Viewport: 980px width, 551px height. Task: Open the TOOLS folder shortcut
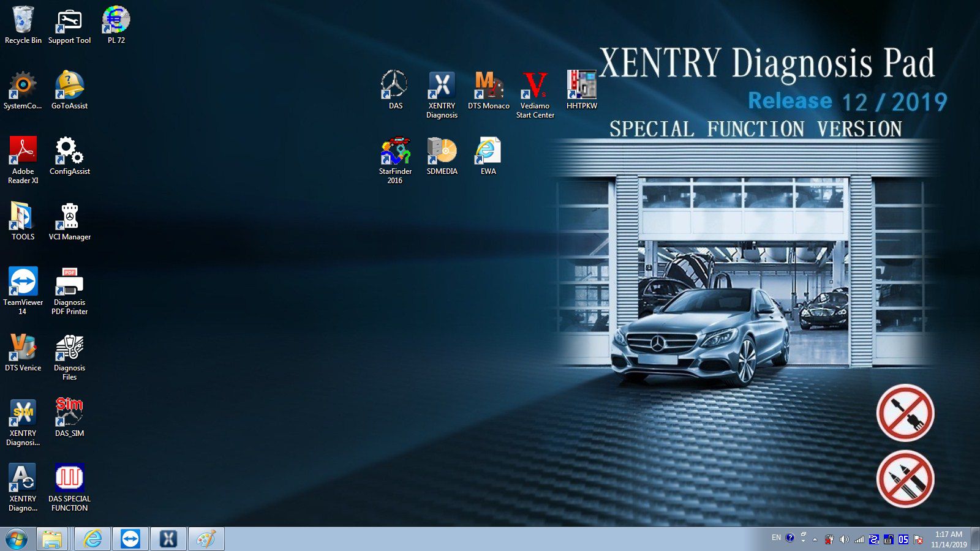[23, 222]
